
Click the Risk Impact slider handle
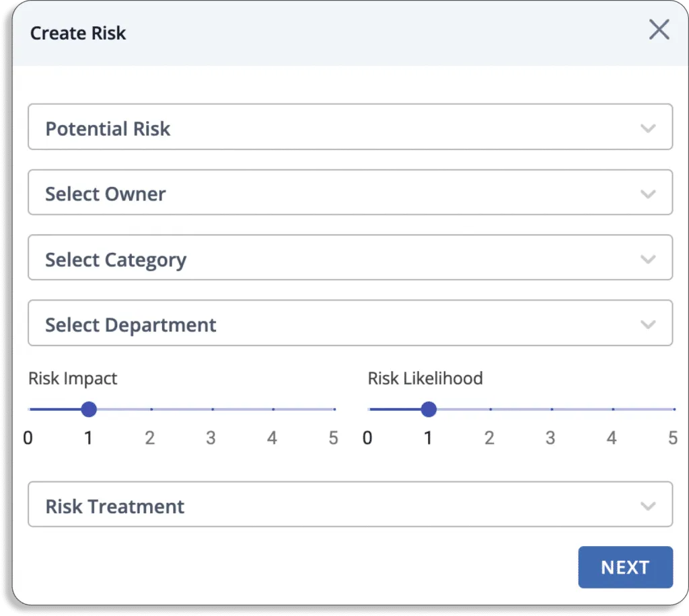(89, 409)
